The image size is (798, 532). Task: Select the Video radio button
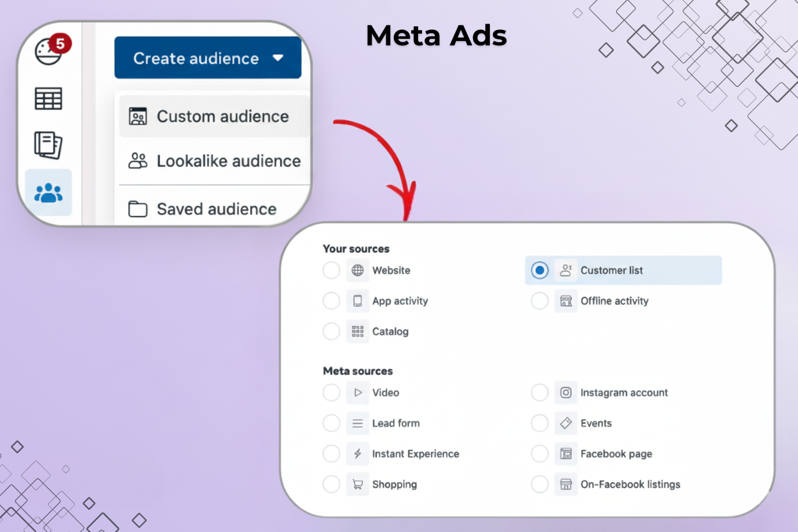(331, 393)
